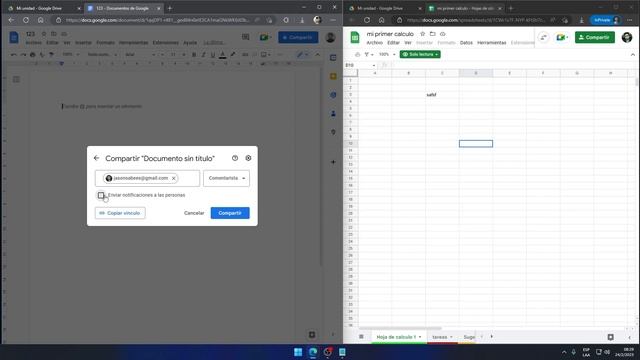Open Editar menu in Sheets
Image resolution: width=640 pixels, height=360 pixels.
[x=393, y=43]
